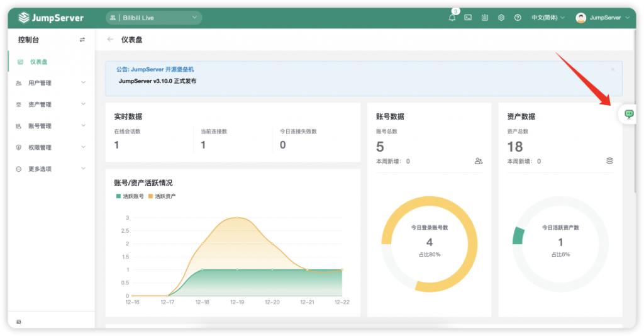The width and height of the screenshot is (644, 336).
Task: Click the 用户管理 users icon
Action: (18, 83)
